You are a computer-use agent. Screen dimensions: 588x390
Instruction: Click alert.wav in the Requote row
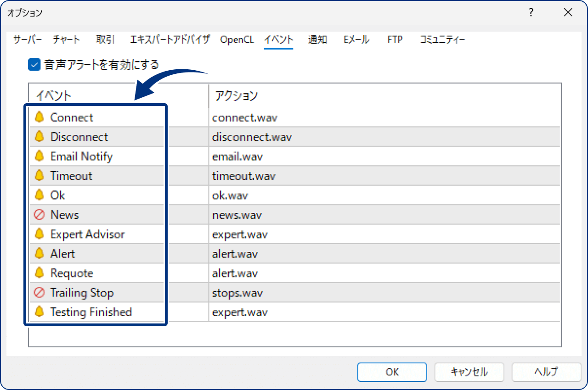(385, 273)
